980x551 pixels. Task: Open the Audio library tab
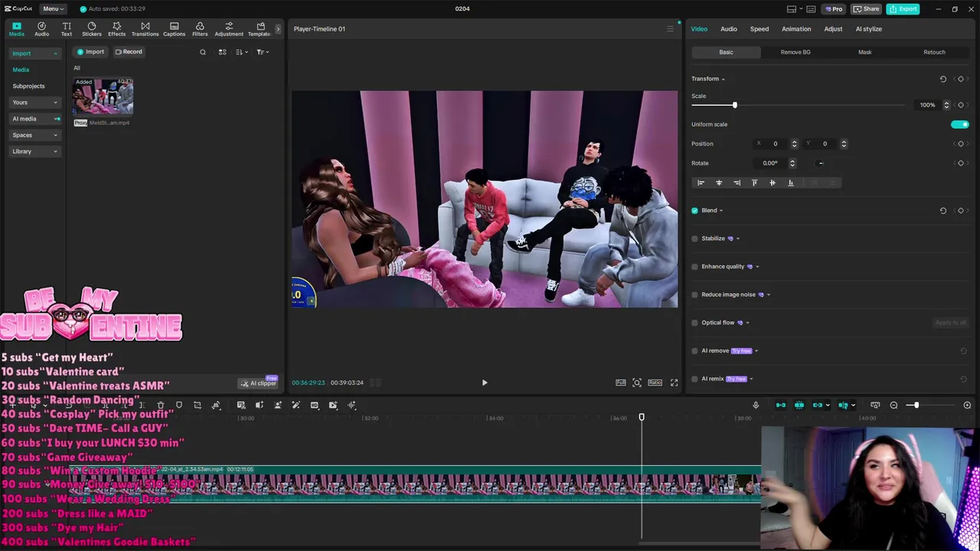(41, 29)
